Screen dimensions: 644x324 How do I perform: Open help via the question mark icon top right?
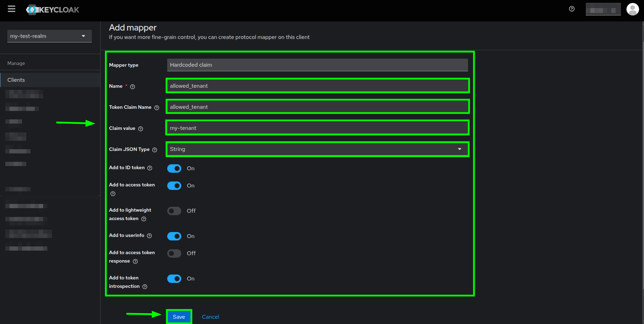pyautogui.click(x=571, y=9)
